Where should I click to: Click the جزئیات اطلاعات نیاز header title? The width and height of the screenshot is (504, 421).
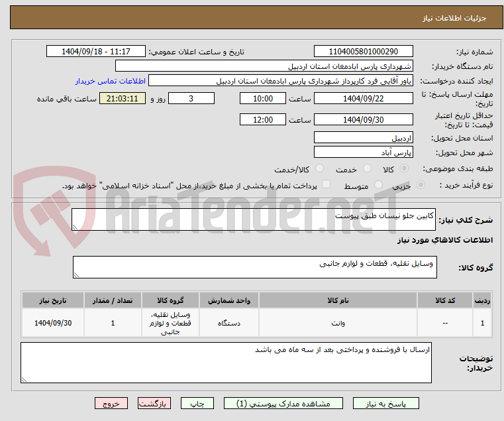coord(454,18)
